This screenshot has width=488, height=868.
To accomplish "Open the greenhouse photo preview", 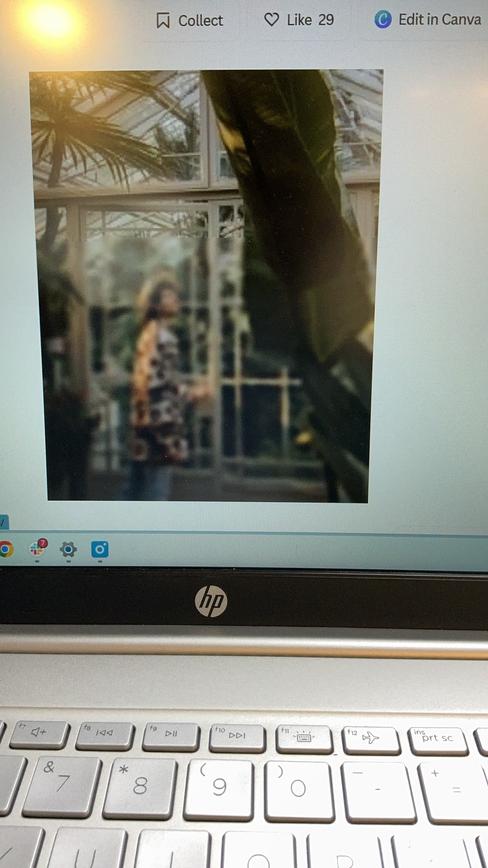I will 207,285.
